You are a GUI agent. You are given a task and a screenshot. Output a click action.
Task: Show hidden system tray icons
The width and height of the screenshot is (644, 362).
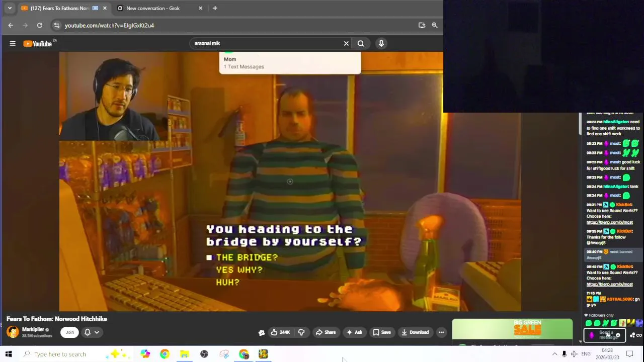point(554,354)
